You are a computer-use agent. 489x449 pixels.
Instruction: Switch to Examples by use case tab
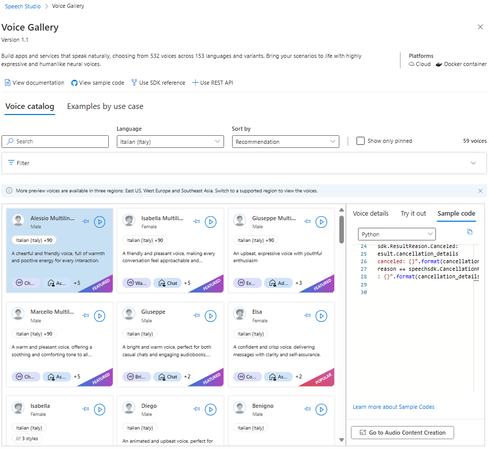click(105, 106)
